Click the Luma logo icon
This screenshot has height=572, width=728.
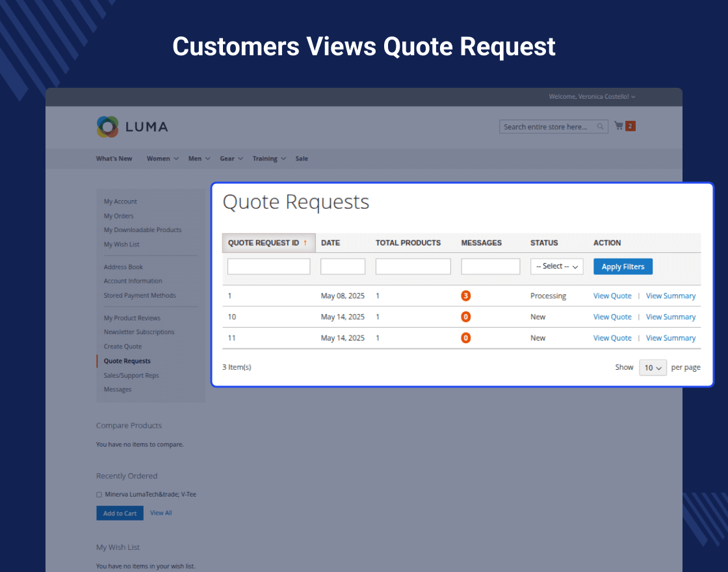pyautogui.click(x=107, y=127)
